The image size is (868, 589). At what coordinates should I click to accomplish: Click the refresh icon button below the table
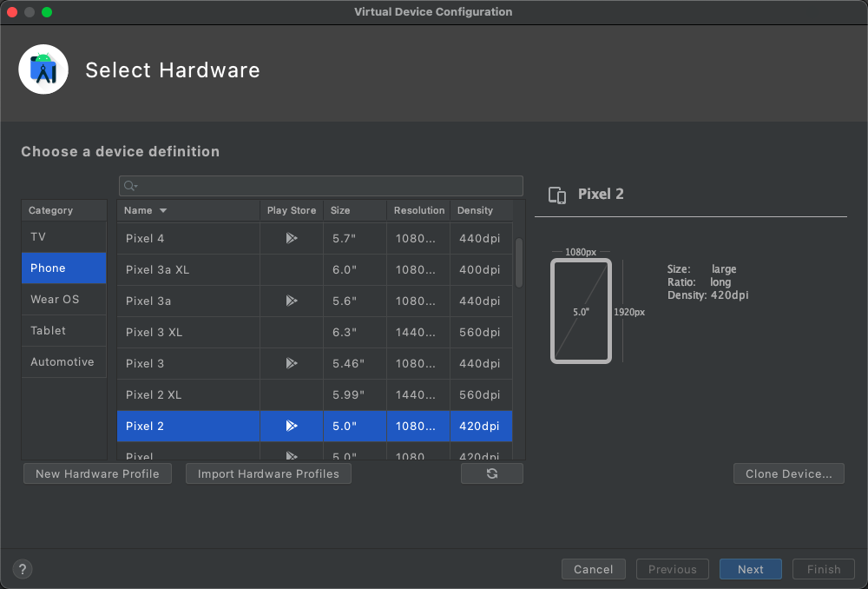point(491,473)
